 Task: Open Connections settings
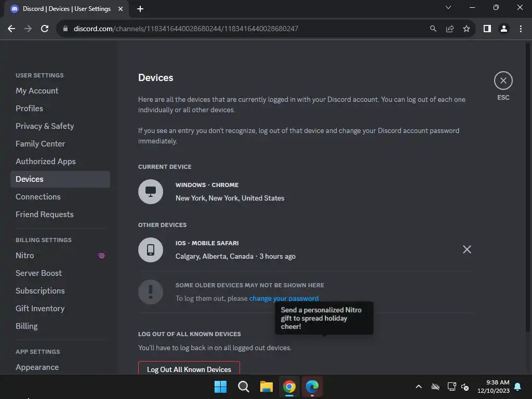point(60,197)
